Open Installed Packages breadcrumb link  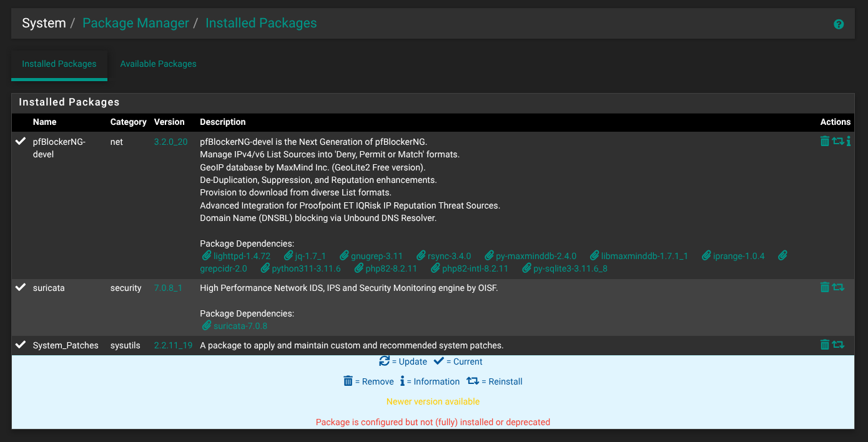pos(261,23)
